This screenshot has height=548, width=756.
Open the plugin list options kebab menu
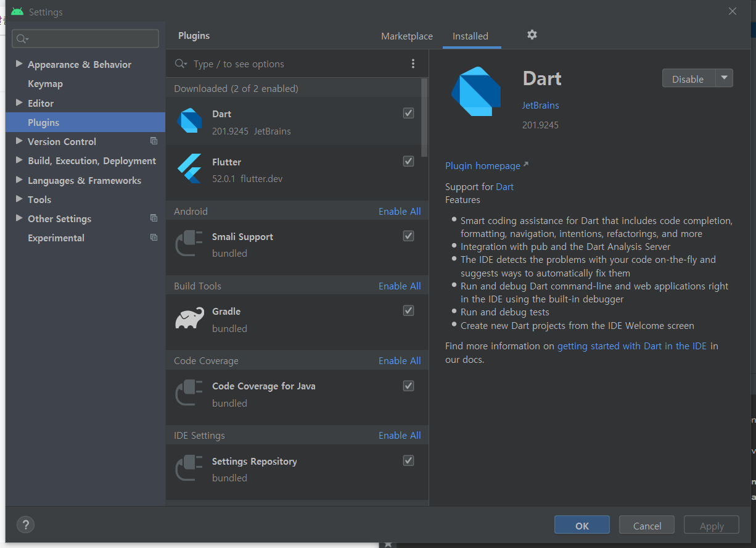point(413,64)
